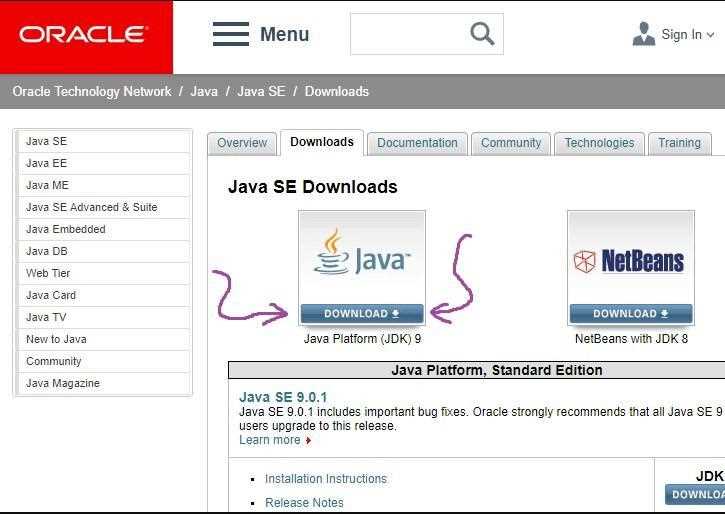
Task: Click the Java Platform (JDK) 9 caption
Action: pos(362,339)
